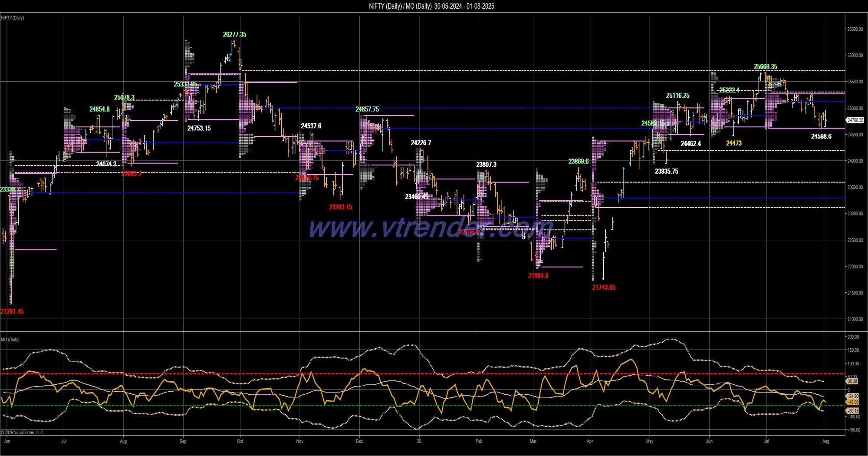Image resolution: width=868 pixels, height=456 pixels.
Task: Click the 21000.00 price axis label
Action: [x=855, y=319]
